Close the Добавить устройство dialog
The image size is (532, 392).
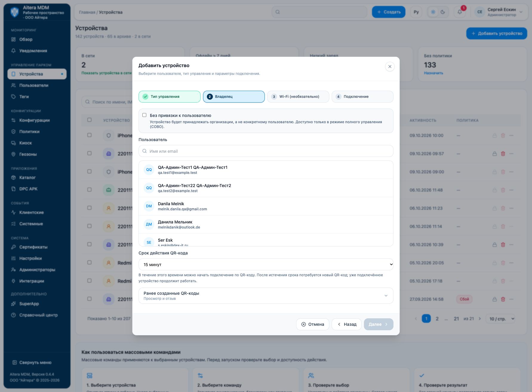(x=390, y=67)
